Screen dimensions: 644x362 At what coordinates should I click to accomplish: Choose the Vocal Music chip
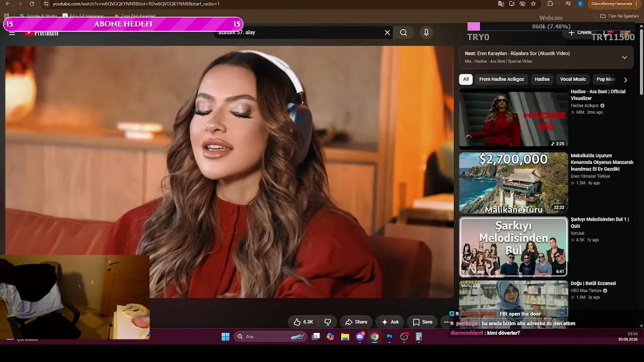point(573,79)
